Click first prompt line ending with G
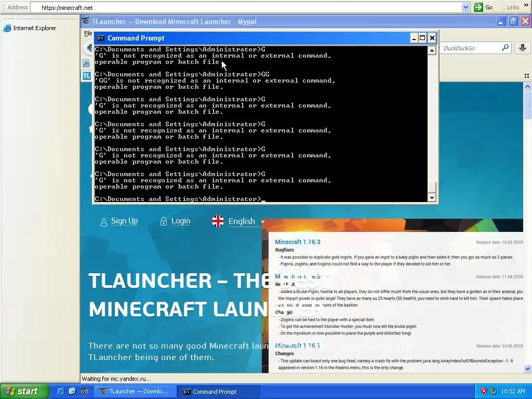The image size is (532, 399). (180, 49)
